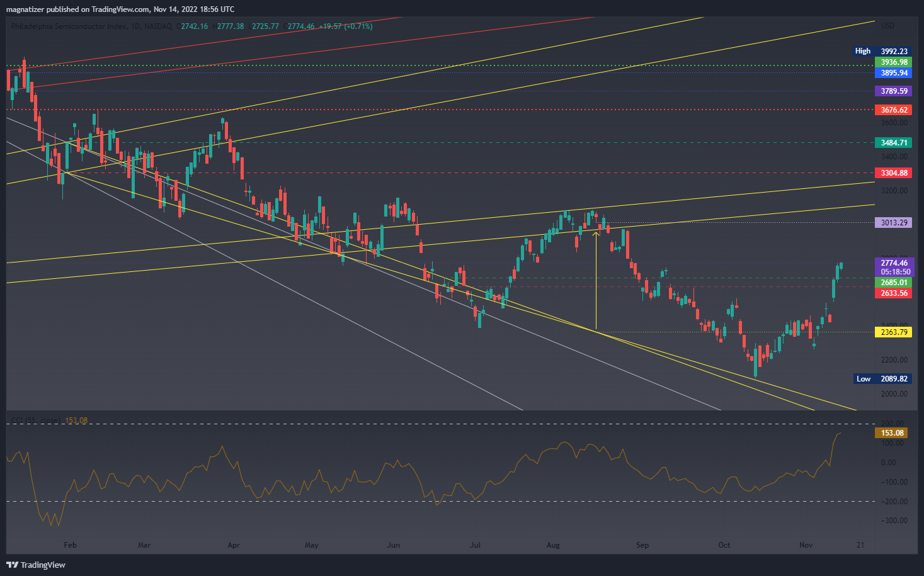Screen dimensions: 924x576
Task: Select the Low 2089.82 price label
Action: [882, 378]
